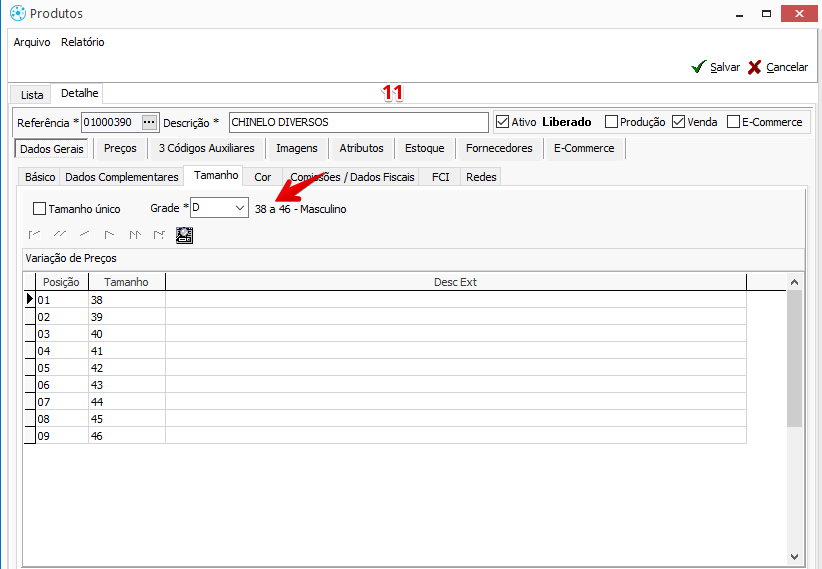Open the Grade dropdown list

(x=239, y=208)
